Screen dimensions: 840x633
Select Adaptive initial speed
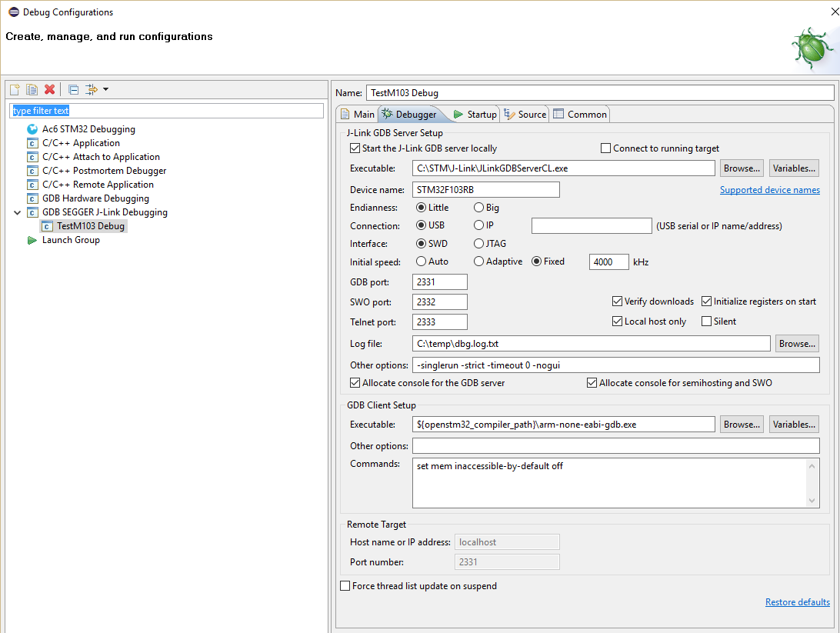(479, 262)
